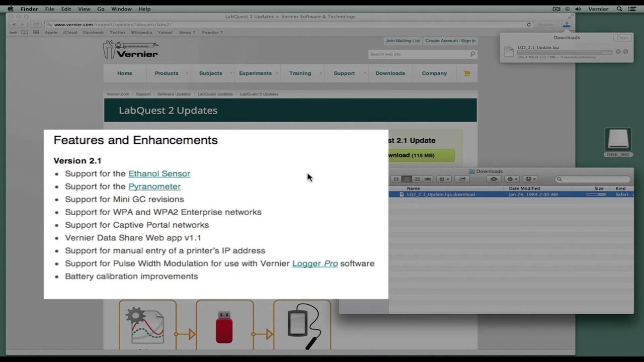This screenshot has height=362, width=644.
Task: Toggle the Safari Downloads popover button
Action: (566, 24)
